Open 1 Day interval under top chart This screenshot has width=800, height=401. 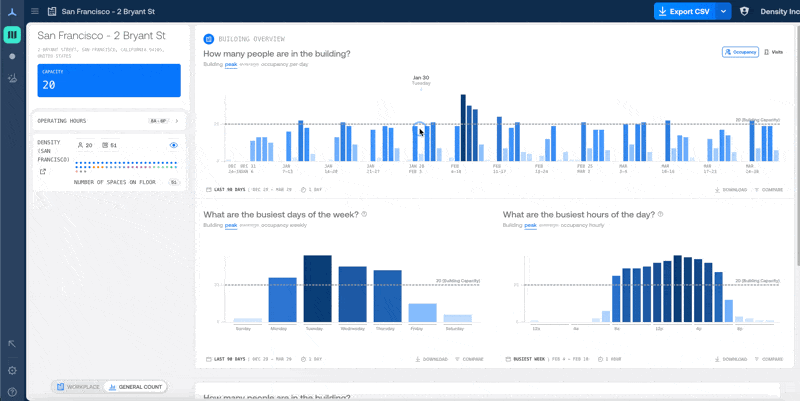point(311,190)
